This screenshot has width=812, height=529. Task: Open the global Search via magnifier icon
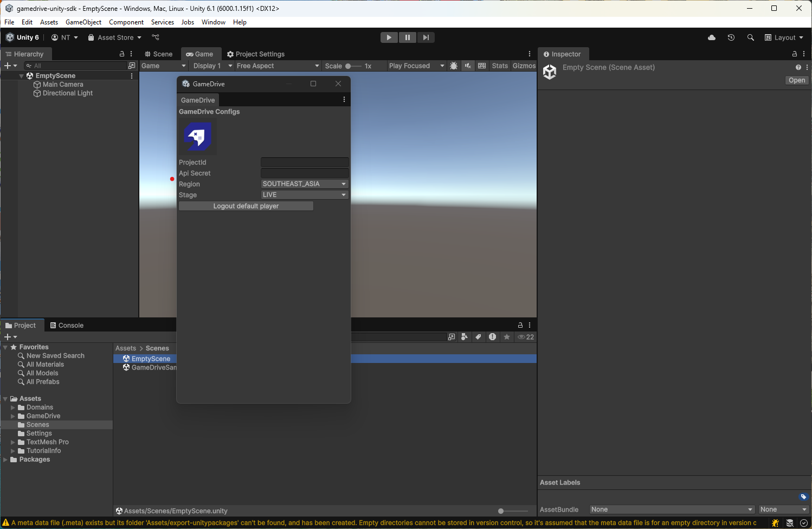coord(751,37)
